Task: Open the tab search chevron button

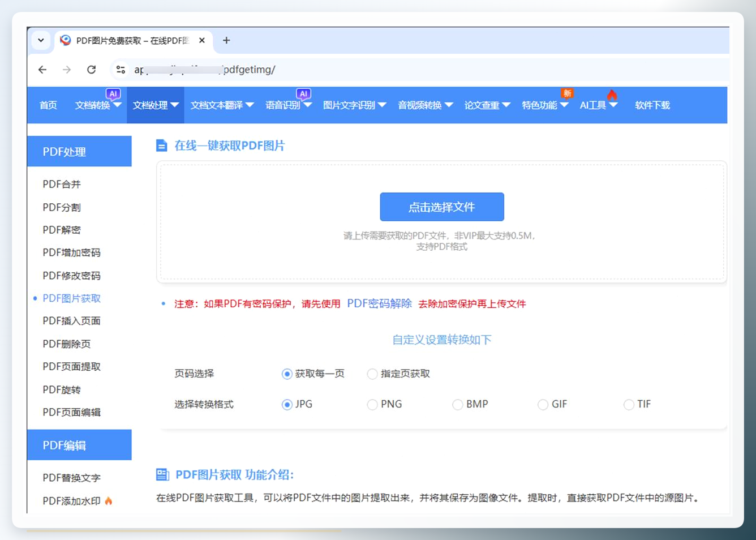Action: coord(41,41)
